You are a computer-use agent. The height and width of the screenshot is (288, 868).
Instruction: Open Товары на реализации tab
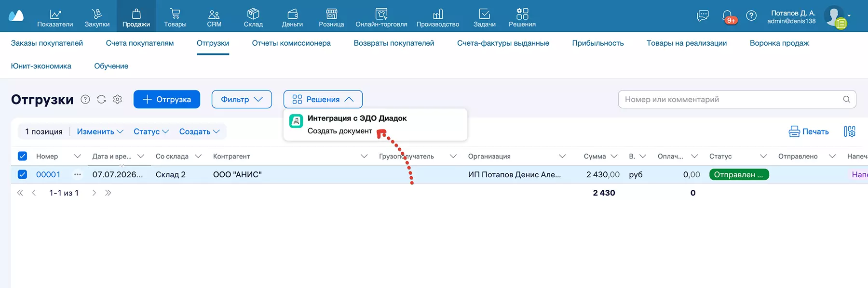coord(687,43)
